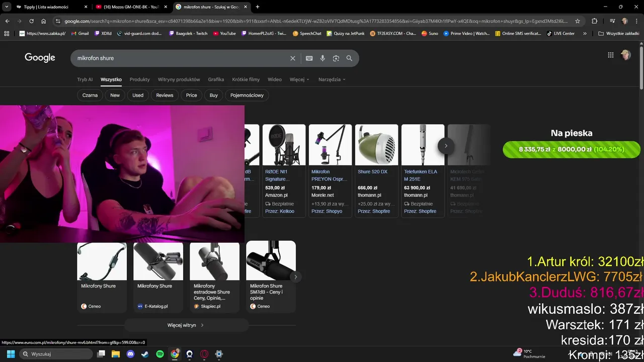This screenshot has width=644, height=362.
Task: Reload the current page
Action: 31,21
